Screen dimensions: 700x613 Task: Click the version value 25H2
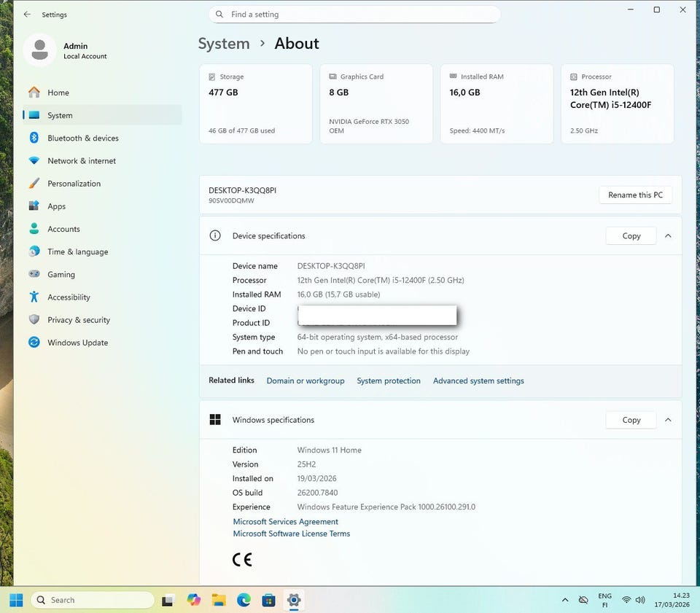[306, 464]
